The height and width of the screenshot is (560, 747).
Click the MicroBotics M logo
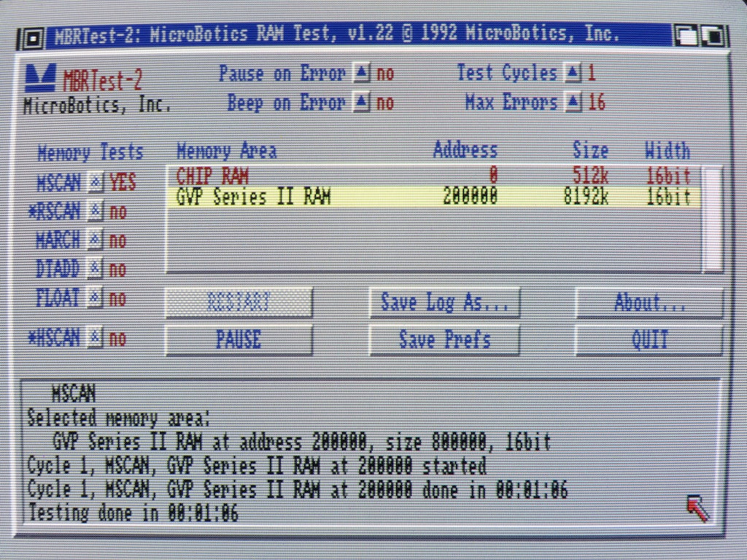point(41,78)
